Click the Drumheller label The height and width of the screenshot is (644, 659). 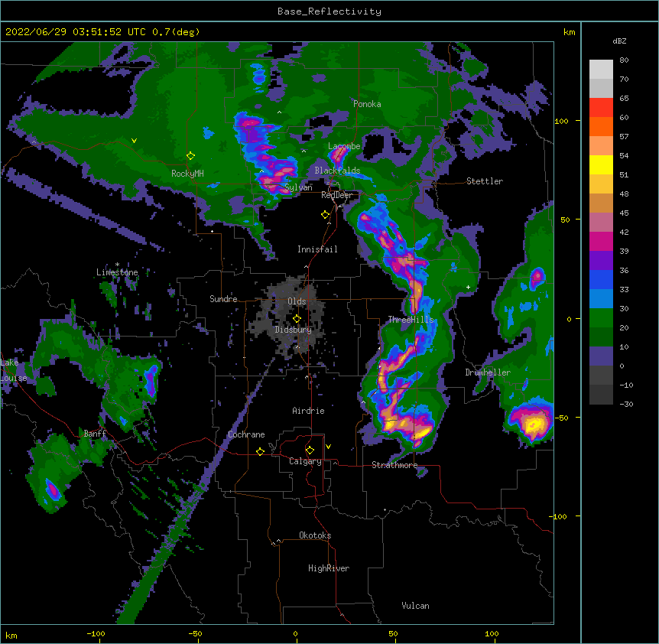tap(488, 372)
